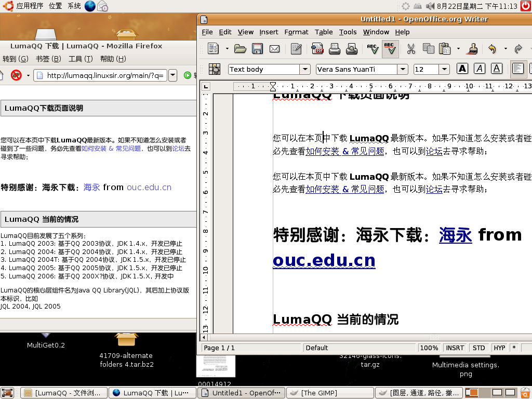532x399 pixels.
Task: Open the MultiGet0.2 desktop icon
Action: click(x=46, y=341)
